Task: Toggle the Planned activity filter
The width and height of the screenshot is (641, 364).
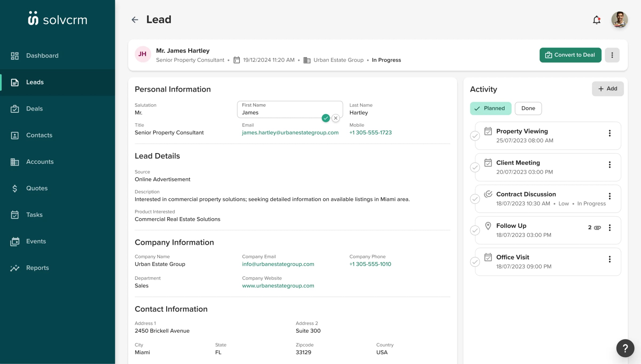Action: (490, 108)
